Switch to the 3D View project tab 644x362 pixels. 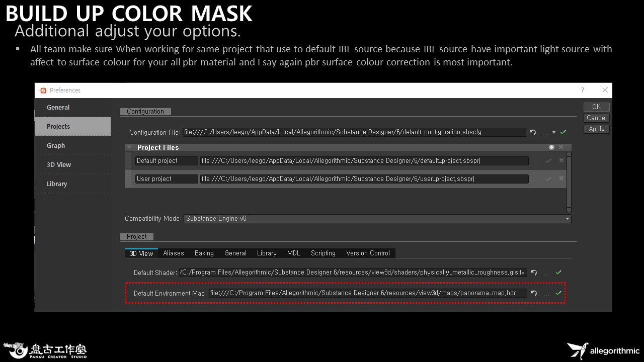141,253
